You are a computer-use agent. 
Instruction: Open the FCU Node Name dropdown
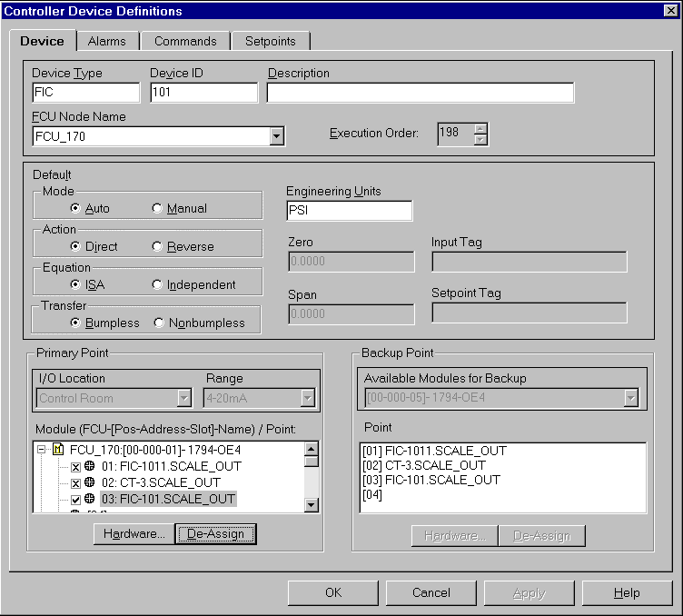click(x=277, y=136)
